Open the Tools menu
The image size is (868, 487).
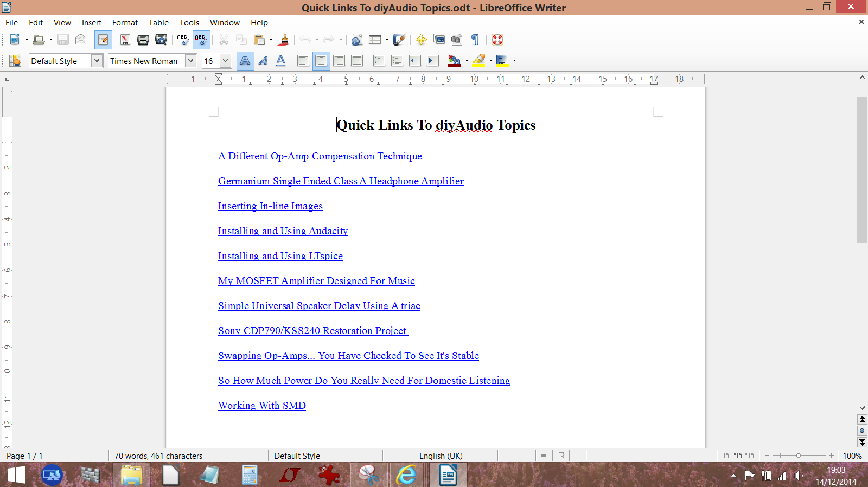click(189, 23)
